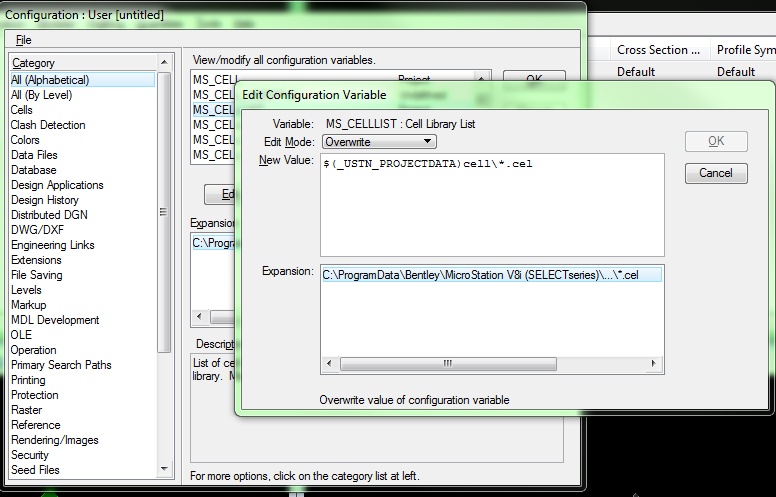The width and height of the screenshot is (776, 497).
Task: Click the Default cell under Cross Section
Action: 636,72
